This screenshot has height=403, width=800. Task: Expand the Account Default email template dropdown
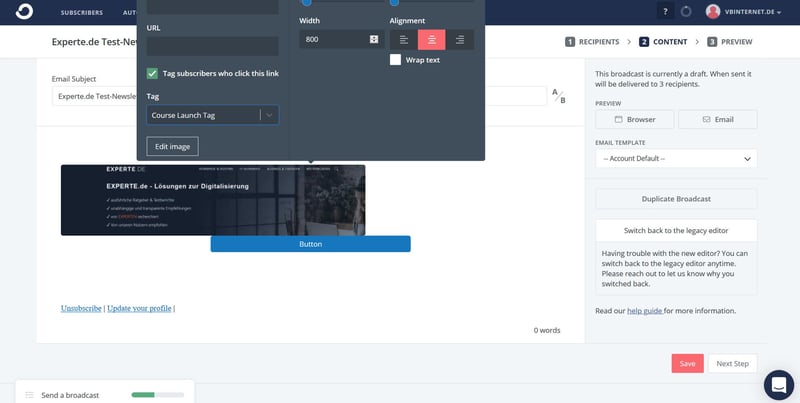pos(676,159)
